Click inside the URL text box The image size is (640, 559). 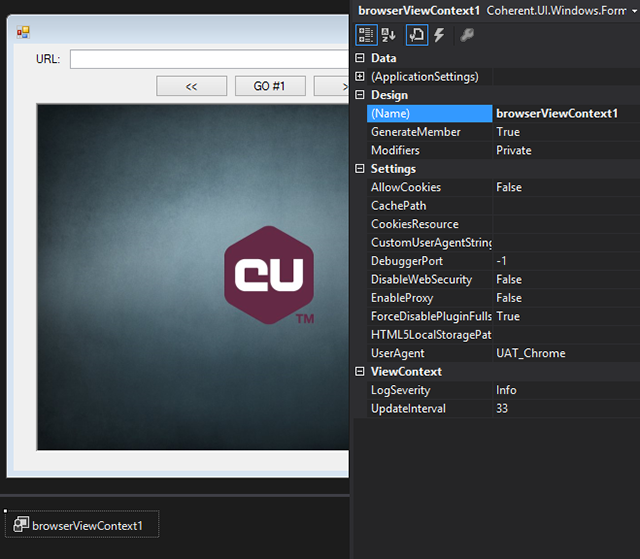click(x=209, y=59)
